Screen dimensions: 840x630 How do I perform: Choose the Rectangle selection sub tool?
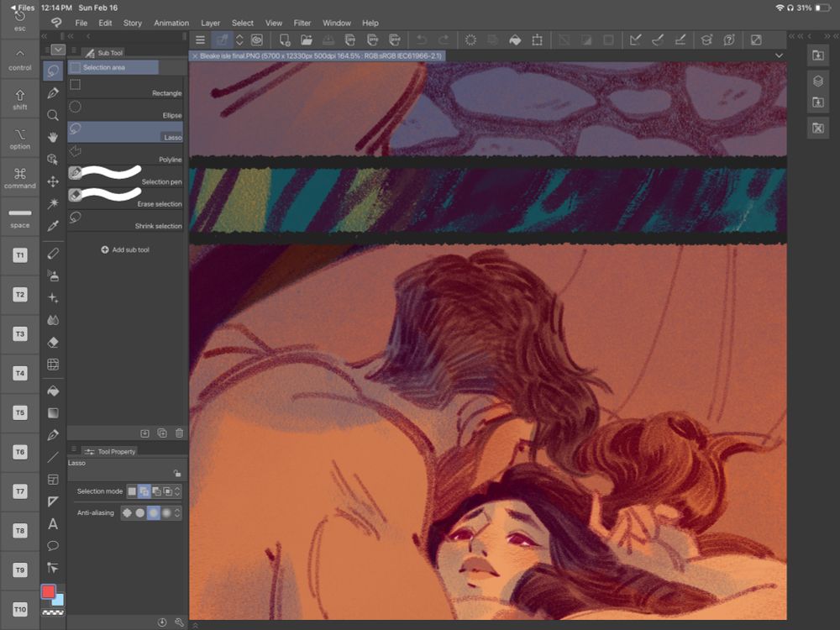point(125,88)
